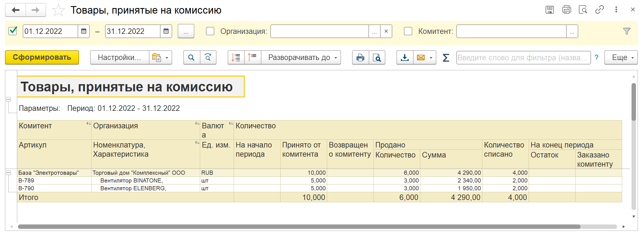Viewport: 644px width, 235px height.
Task: Uncheck the period date checkbox
Action: coord(13,31)
